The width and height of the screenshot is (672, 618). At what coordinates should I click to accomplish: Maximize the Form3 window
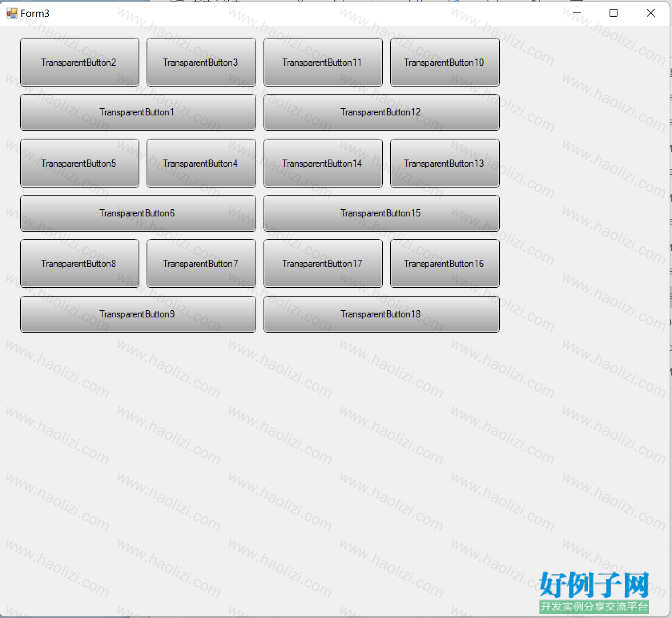click(614, 13)
